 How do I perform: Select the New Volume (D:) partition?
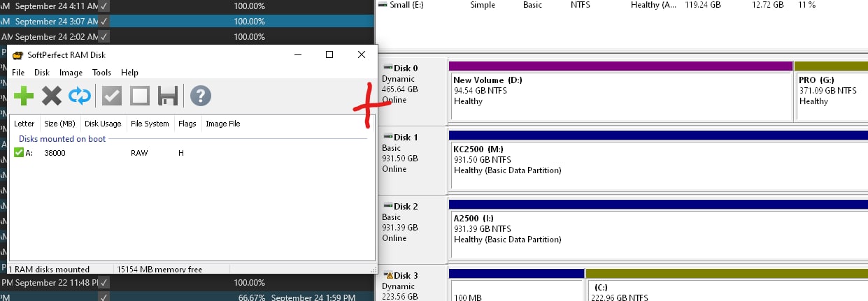click(x=620, y=91)
